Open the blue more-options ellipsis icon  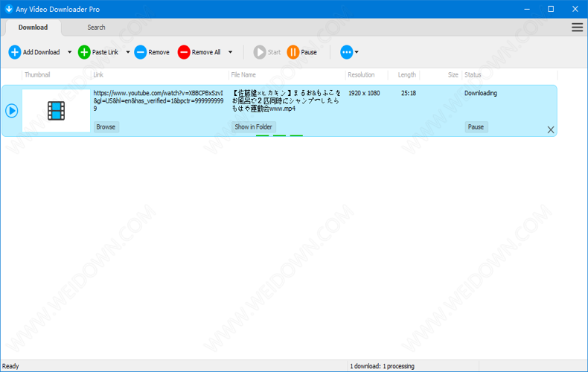tap(347, 52)
